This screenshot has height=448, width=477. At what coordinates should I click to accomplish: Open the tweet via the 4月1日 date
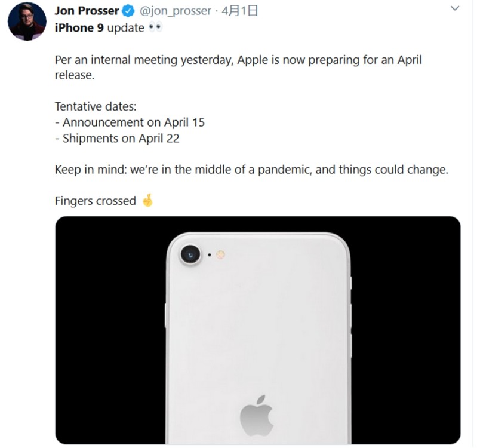[241, 11]
